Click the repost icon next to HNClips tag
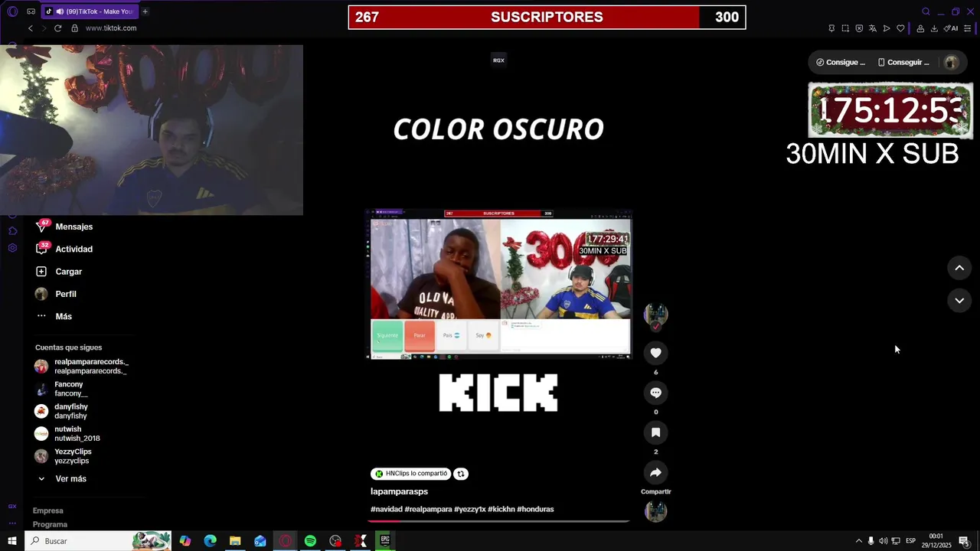This screenshot has height=551, width=980. [x=461, y=474]
